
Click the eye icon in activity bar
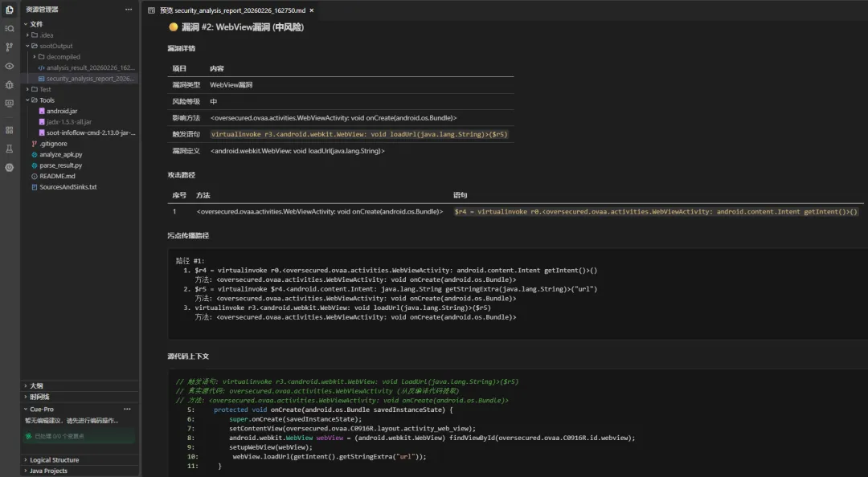pos(10,66)
